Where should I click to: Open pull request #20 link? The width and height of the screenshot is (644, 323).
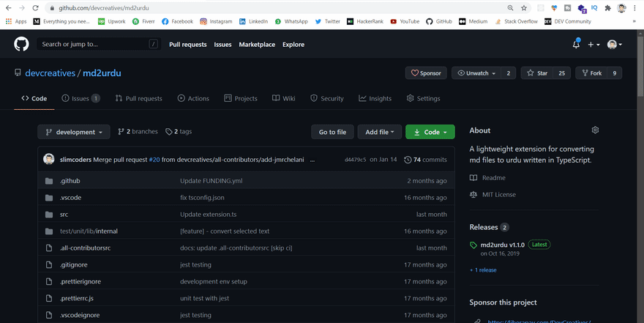pos(154,160)
